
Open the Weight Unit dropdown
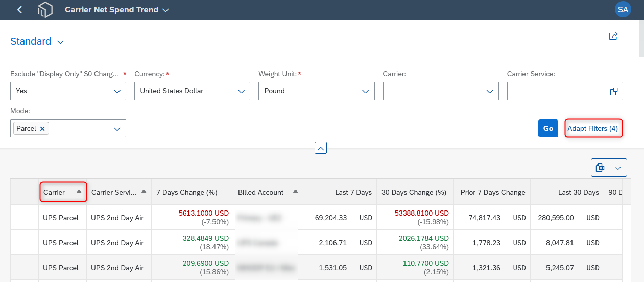click(x=365, y=91)
